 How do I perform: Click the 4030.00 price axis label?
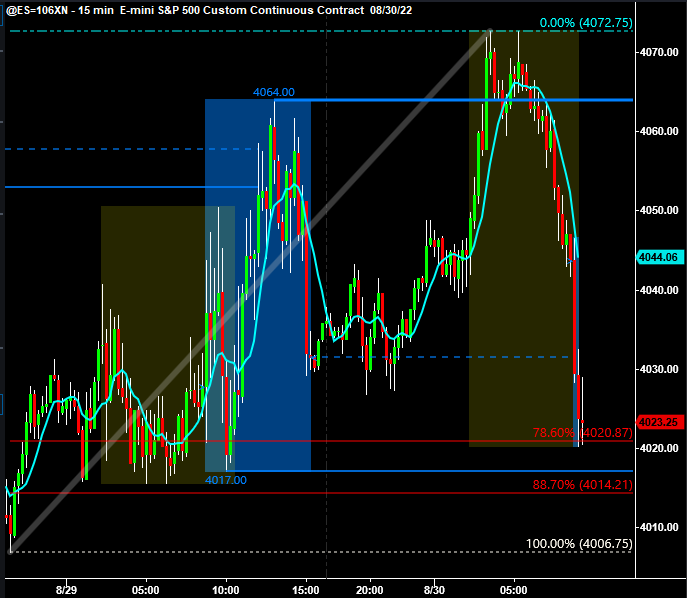[659, 369]
